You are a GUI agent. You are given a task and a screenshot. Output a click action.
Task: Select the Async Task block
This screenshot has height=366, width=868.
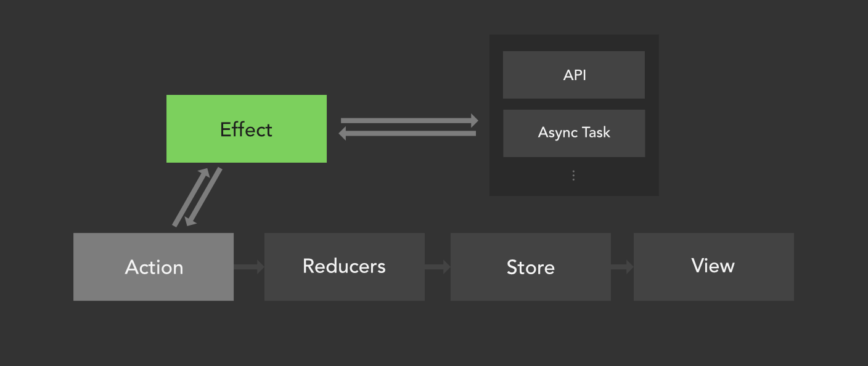pos(573,133)
